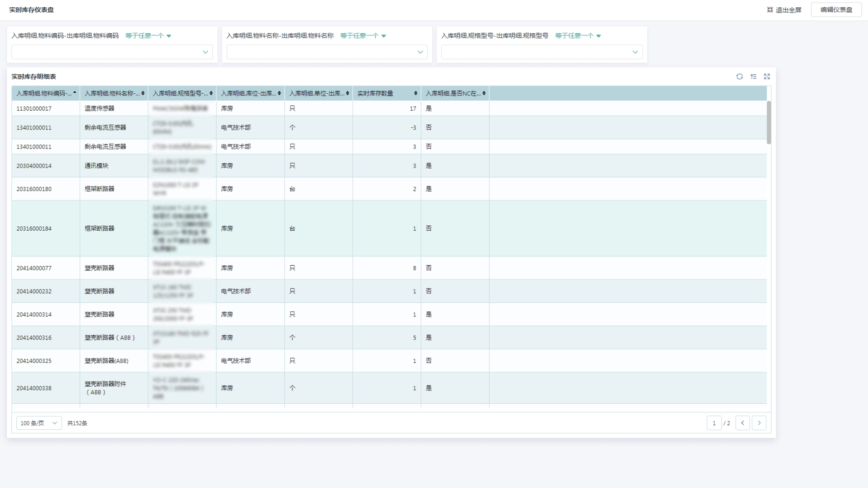
Task: Go to next page of results
Action: pyautogui.click(x=759, y=423)
